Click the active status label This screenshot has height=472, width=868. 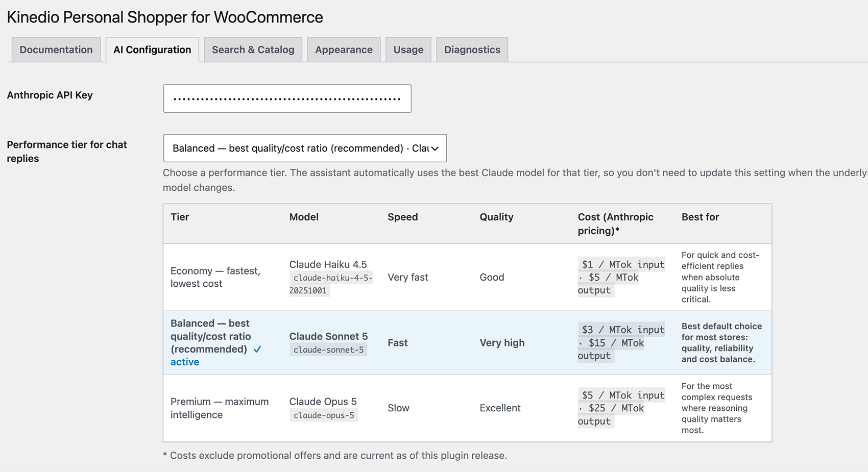185,362
